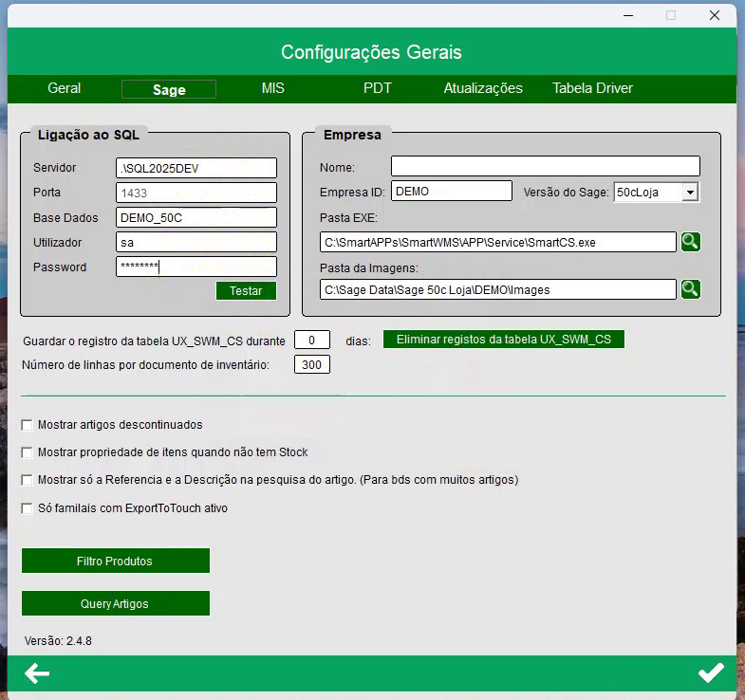
Task: Open the Atualizações tab
Action: pyautogui.click(x=483, y=88)
